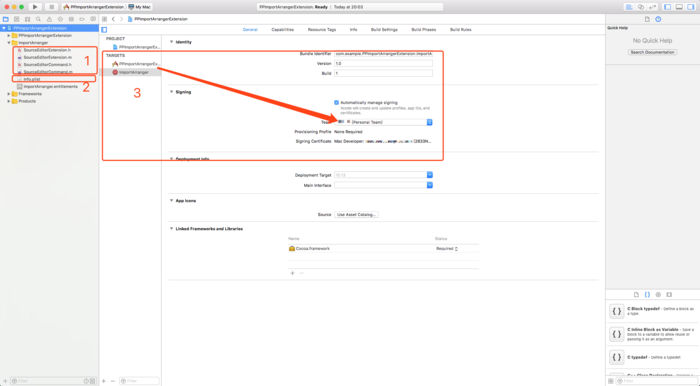Show the Media library
700x386 pixels.
tap(669, 295)
